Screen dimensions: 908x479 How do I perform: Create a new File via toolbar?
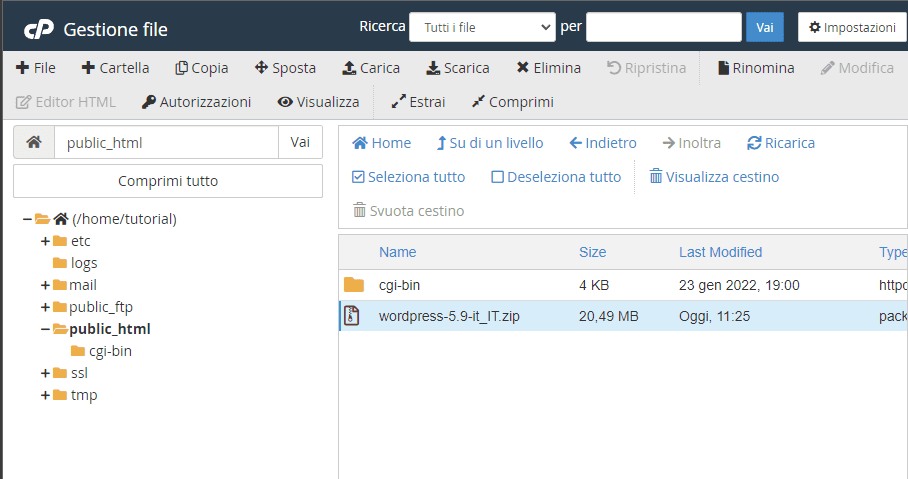36,68
